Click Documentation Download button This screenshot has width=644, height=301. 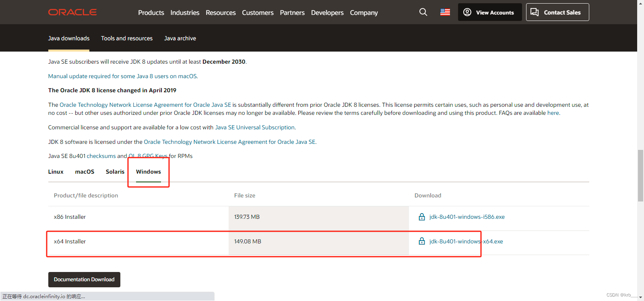tap(84, 279)
